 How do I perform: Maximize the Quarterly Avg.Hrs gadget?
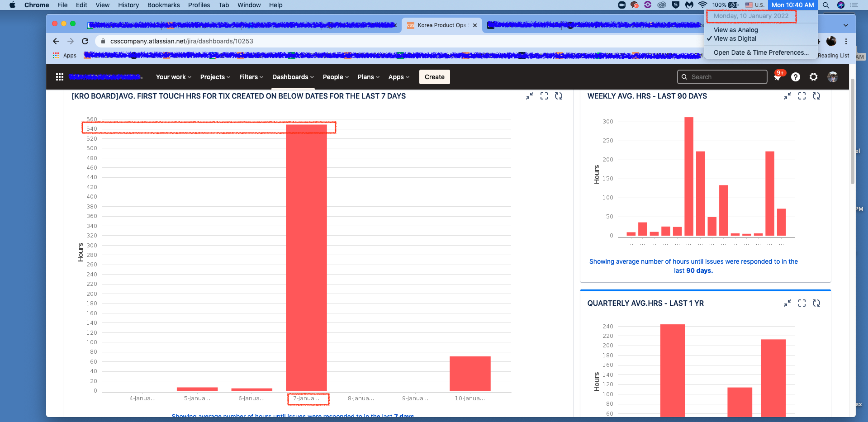(x=802, y=303)
